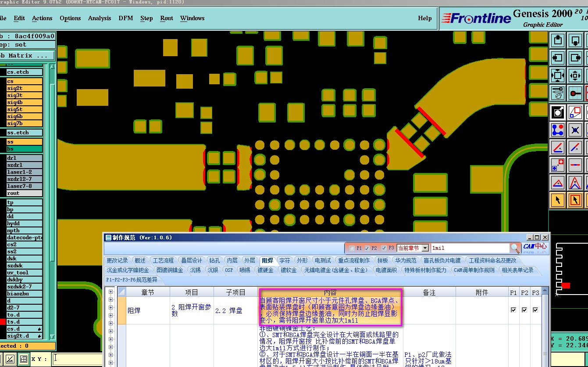Click the magnifier search icon in 制作规范
The image size is (588, 367).
click(516, 248)
